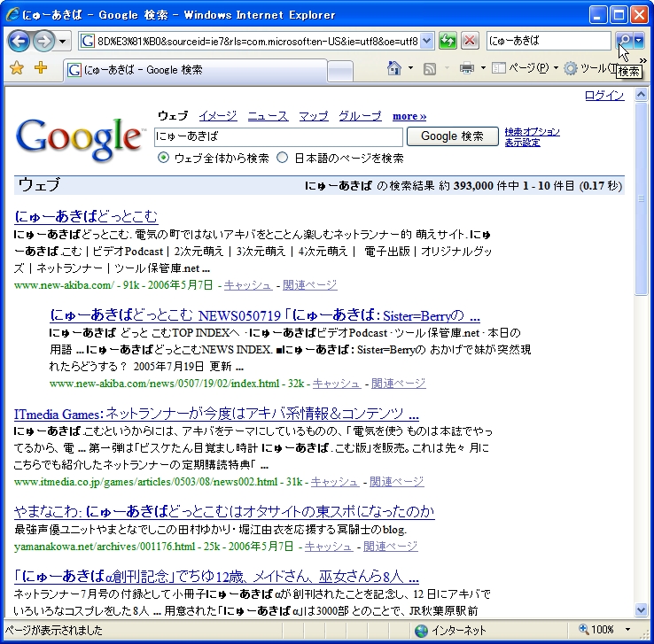Open キャッシュ for yamanakowa.net result
The image size is (654, 644).
click(329, 546)
